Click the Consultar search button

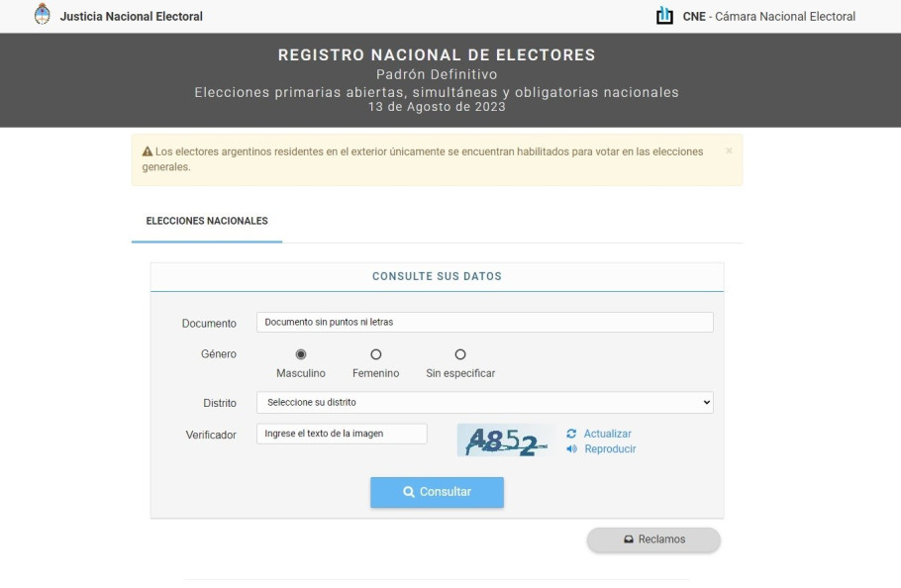(437, 492)
